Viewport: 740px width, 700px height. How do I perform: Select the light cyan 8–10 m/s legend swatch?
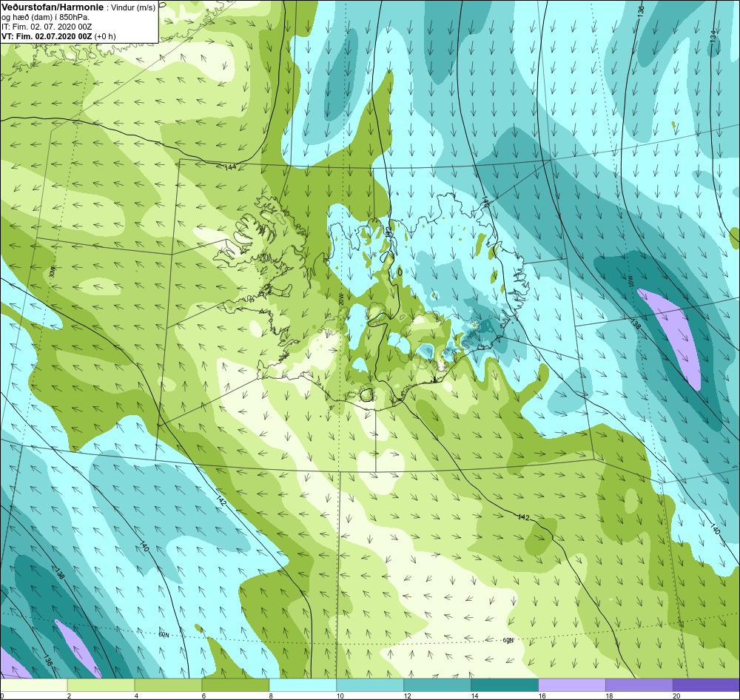tap(303, 685)
